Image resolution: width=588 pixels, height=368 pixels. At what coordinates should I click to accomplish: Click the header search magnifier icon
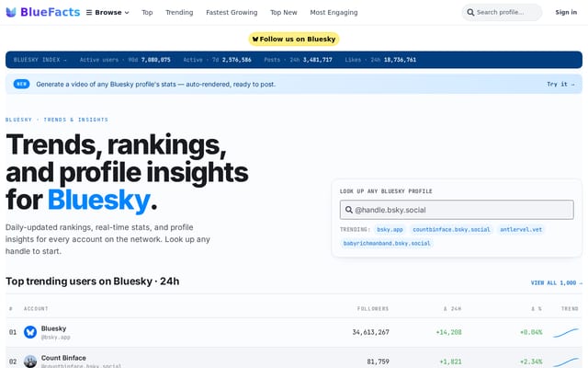pyautogui.click(x=470, y=12)
